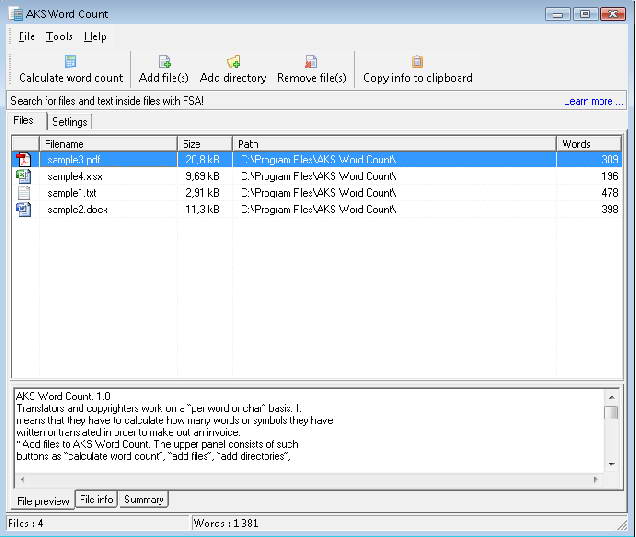
Task: Sort by the Path column header
Action: coord(394,144)
